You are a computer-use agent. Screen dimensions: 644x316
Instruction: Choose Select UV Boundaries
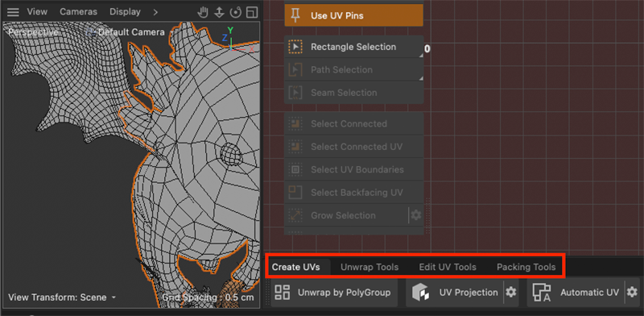(353, 169)
